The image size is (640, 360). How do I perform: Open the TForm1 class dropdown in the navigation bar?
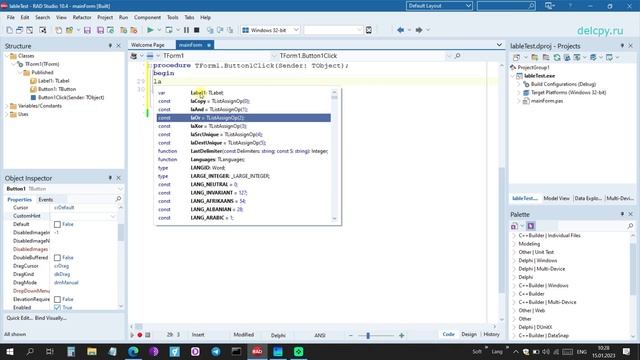coord(274,56)
